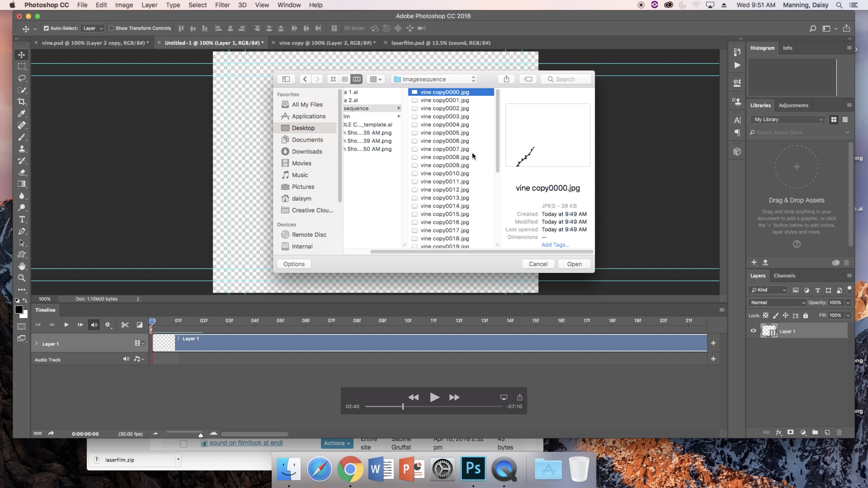The height and width of the screenshot is (488, 868).
Task: Select the Hand tool
Action: 22,266
